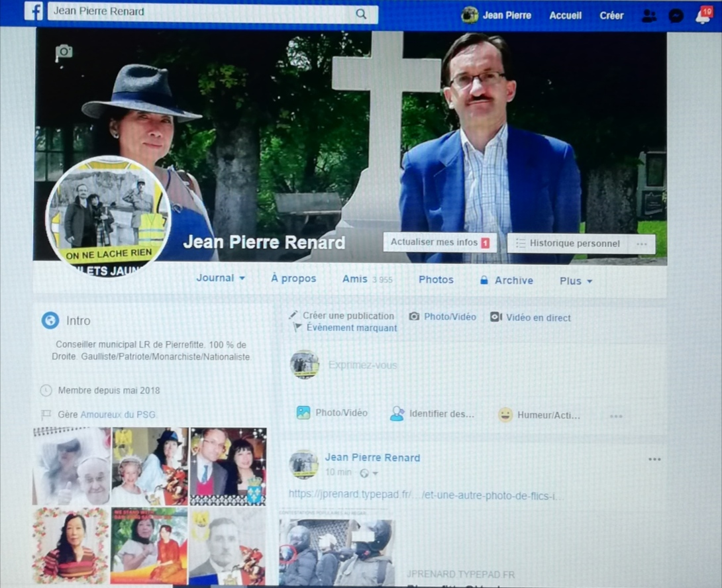Open the Amis tab
Image resolution: width=722 pixels, height=588 pixels.
pos(354,279)
